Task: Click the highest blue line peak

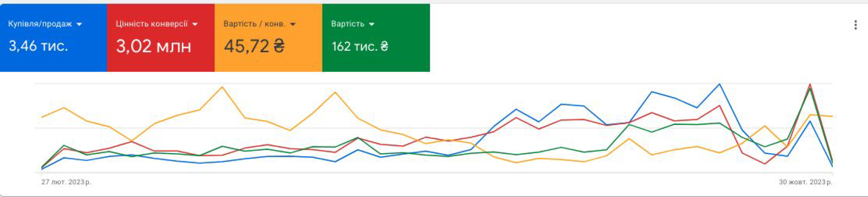Action: (719, 84)
